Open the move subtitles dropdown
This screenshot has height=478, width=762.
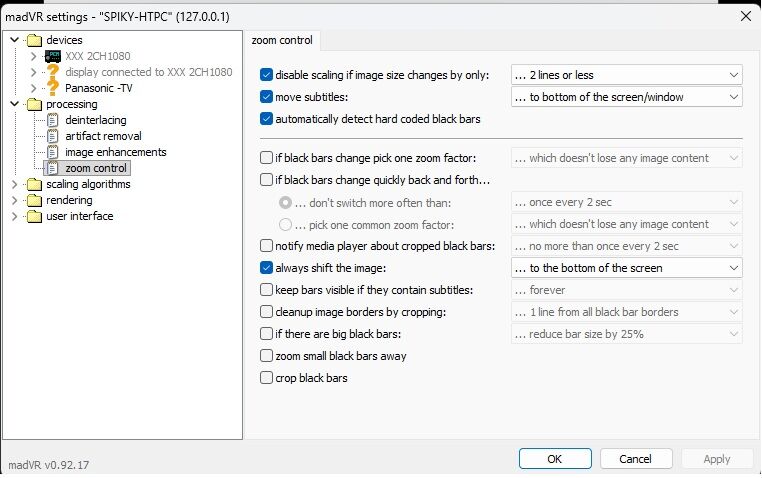click(626, 97)
